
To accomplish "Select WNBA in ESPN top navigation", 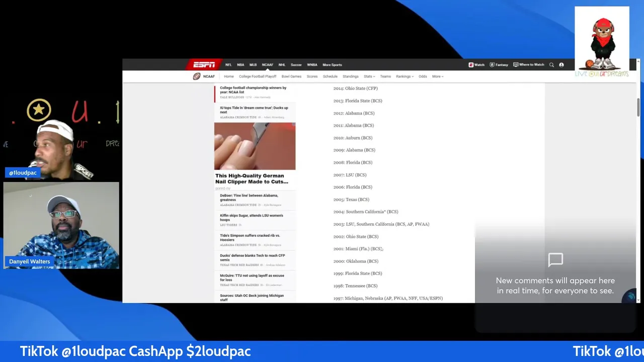I will (312, 64).
